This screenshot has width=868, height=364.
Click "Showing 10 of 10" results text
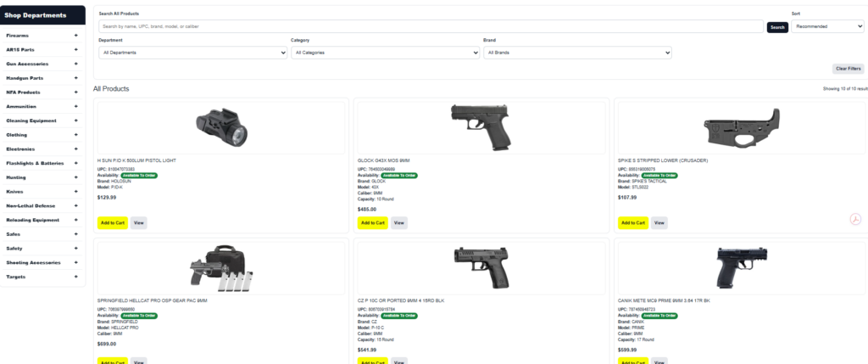pyautogui.click(x=843, y=88)
